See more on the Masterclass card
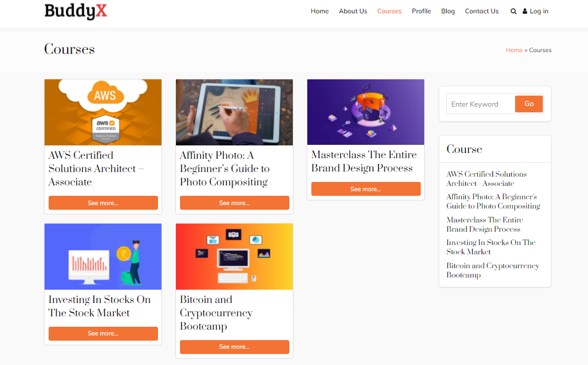 click(x=366, y=189)
